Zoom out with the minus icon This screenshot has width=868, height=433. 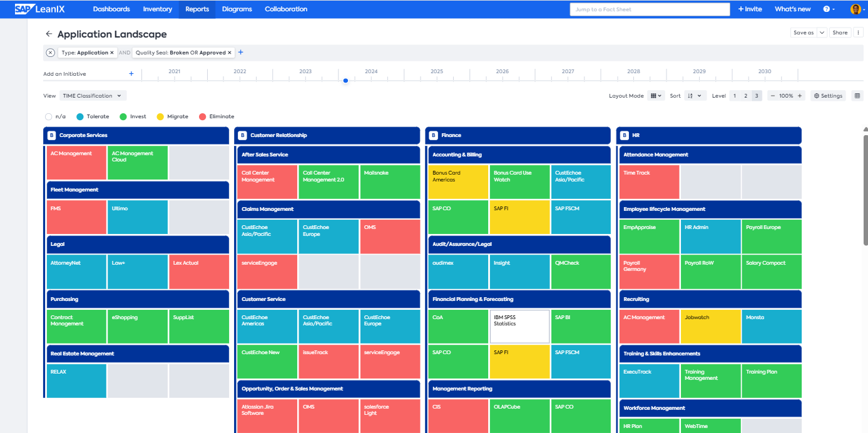tap(773, 96)
